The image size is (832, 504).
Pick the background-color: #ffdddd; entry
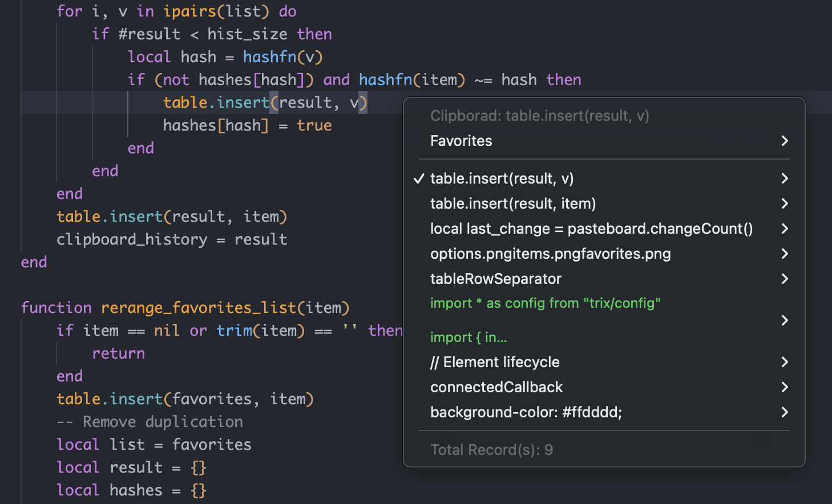pyautogui.click(x=604, y=412)
